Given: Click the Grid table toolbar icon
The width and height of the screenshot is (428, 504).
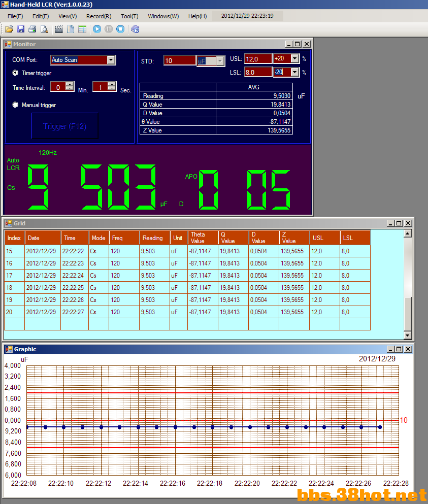Looking at the screenshot, I should tap(82, 29).
